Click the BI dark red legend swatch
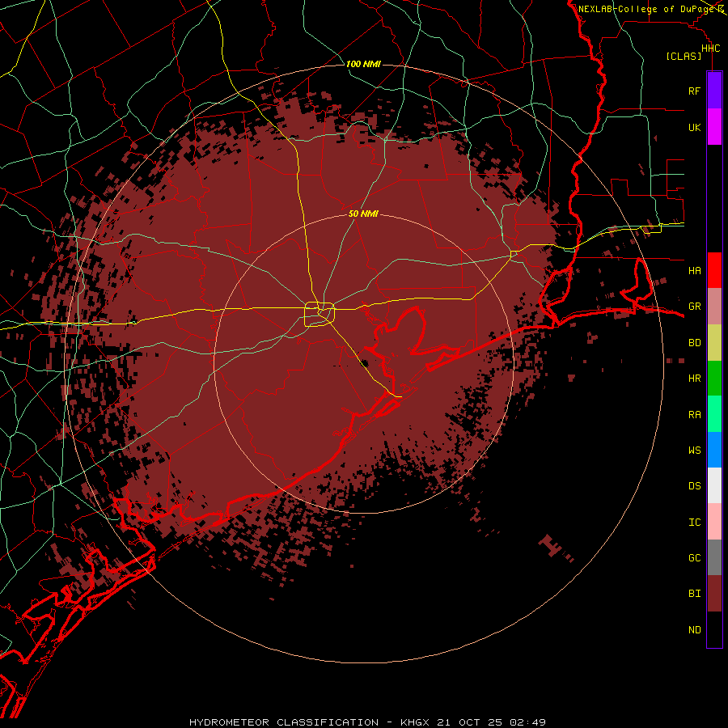728x728 pixels. 714,594
